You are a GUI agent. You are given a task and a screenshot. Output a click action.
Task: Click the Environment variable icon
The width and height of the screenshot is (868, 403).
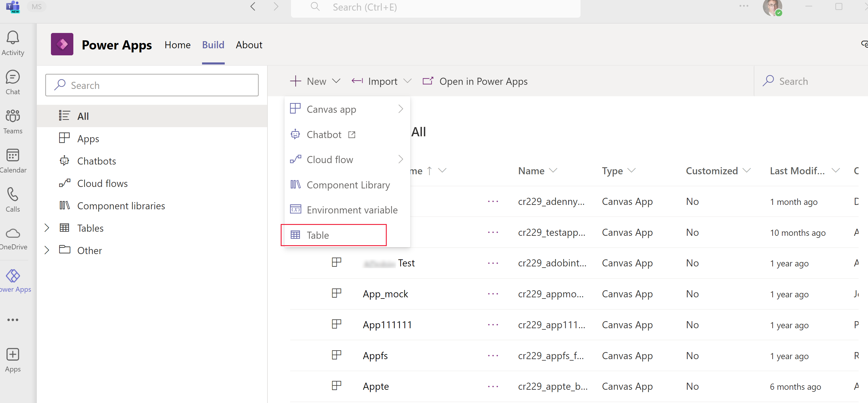295,210
